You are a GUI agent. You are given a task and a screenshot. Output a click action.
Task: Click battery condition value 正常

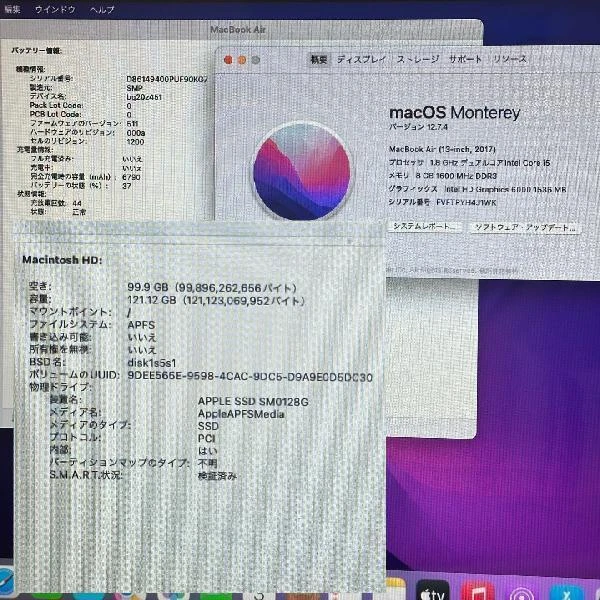[79, 212]
